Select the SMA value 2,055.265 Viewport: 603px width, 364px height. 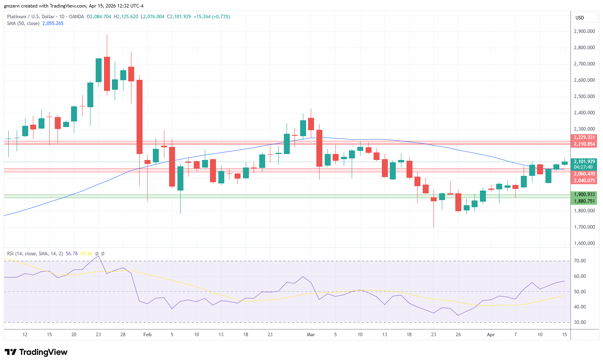coord(53,23)
